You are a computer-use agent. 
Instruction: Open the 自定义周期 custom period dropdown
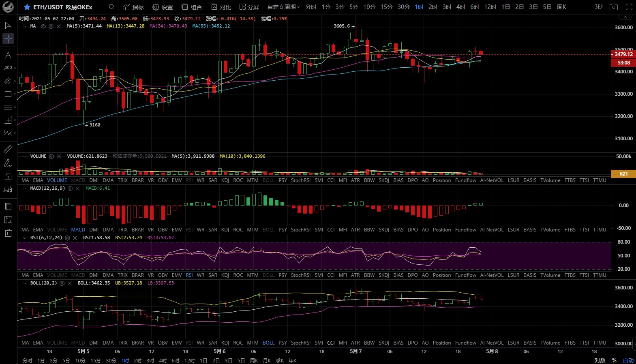(x=283, y=7)
